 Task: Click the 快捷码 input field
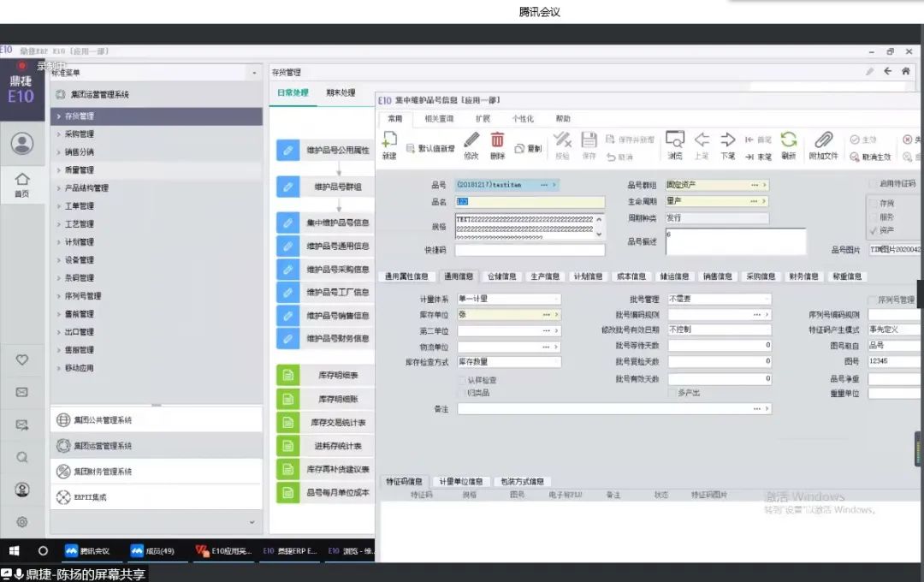(530, 251)
